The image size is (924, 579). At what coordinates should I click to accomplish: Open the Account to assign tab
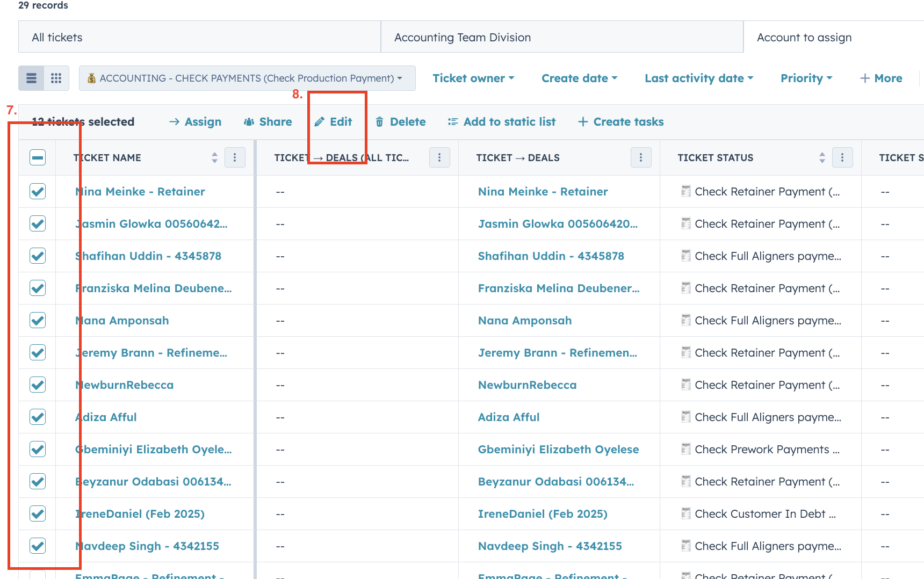click(804, 37)
